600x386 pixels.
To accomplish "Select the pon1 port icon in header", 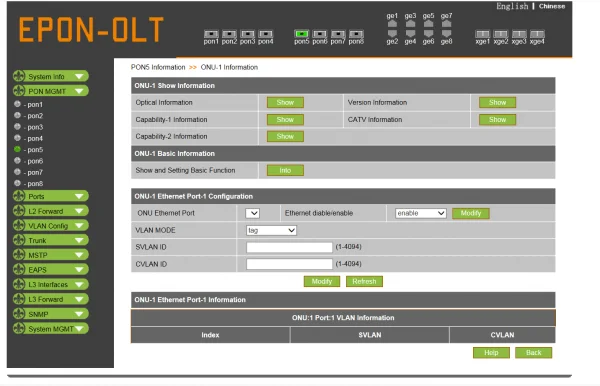I will [211, 34].
